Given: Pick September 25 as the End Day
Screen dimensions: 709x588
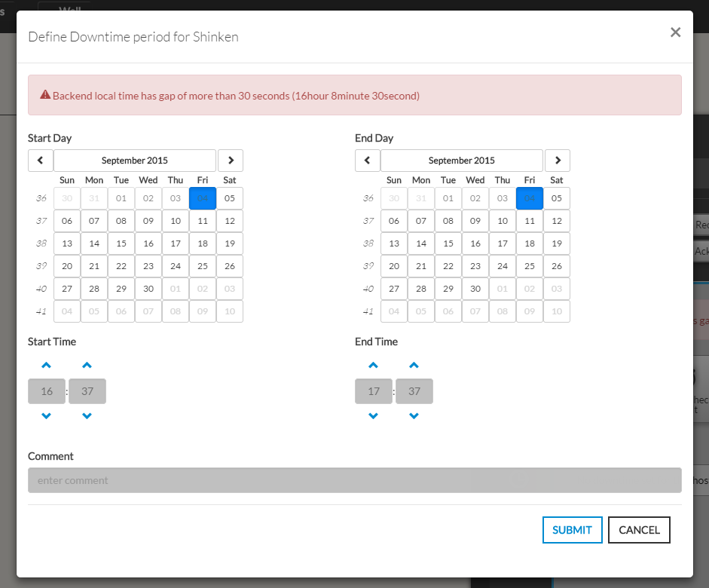Looking at the screenshot, I should coord(530,266).
